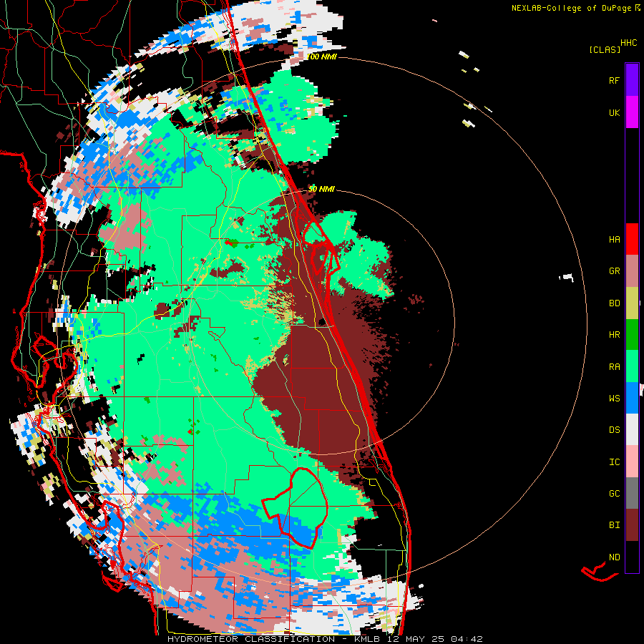Click the DS white legend swatch
Viewport: 644px width, 644px height.
(x=632, y=429)
